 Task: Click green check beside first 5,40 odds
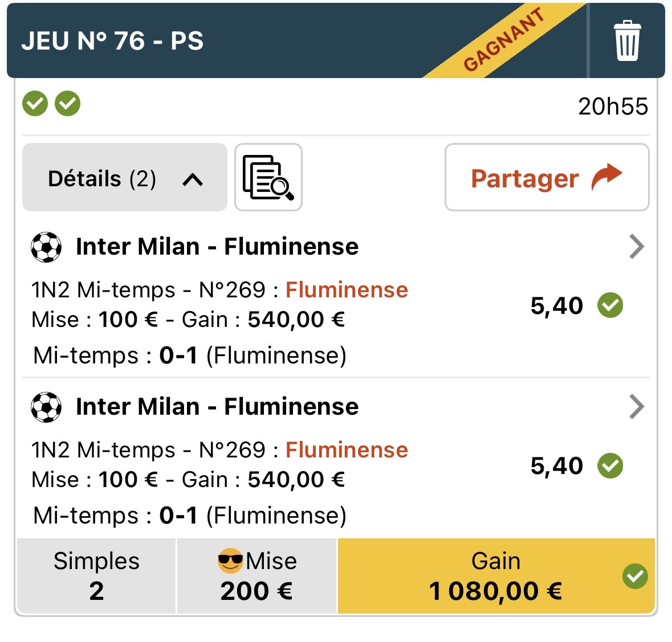[610, 305]
